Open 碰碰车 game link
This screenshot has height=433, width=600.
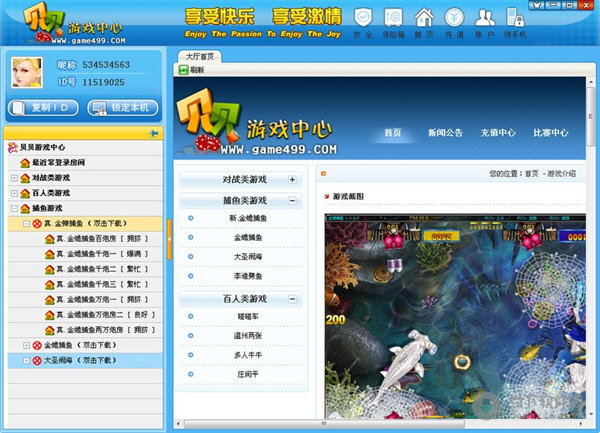tap(248, 316)
